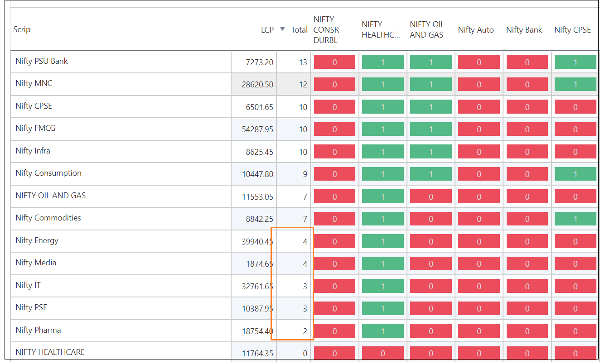Screen dimensions: 600x364
Task: Click Total value 9 for Nifty Consumption
Action: click(x=305, y=174)
